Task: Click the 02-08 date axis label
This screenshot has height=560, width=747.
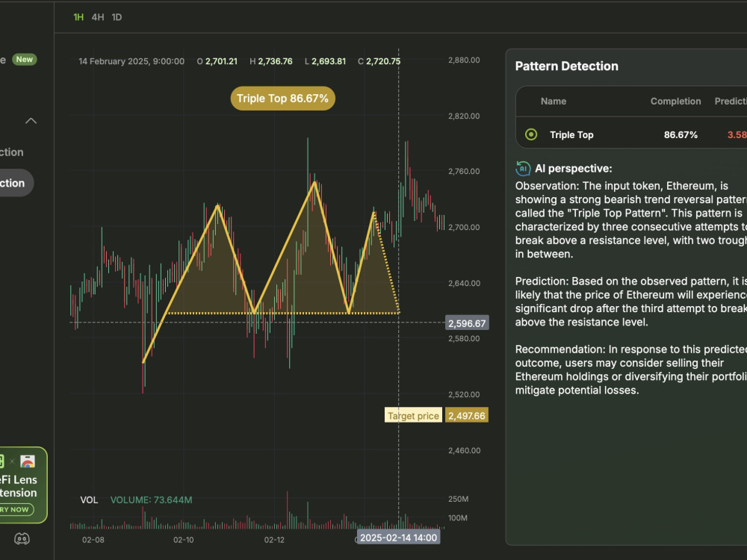Action: [93, 540]
